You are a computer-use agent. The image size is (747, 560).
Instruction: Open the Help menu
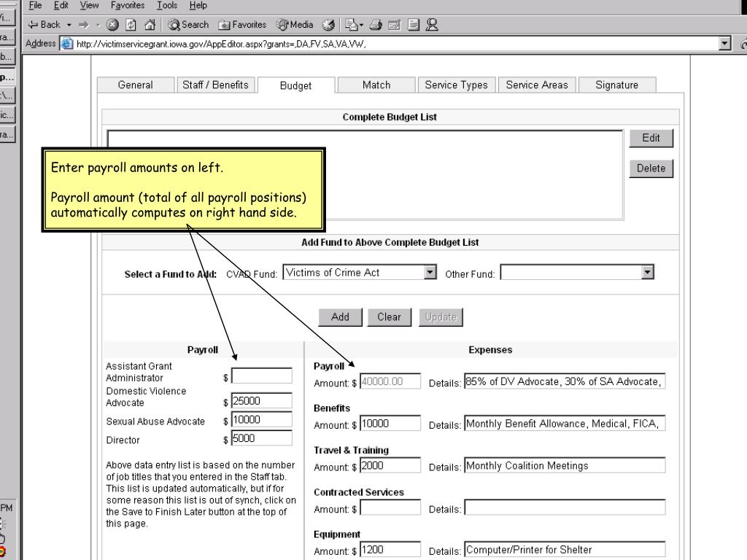coord(198,5)
